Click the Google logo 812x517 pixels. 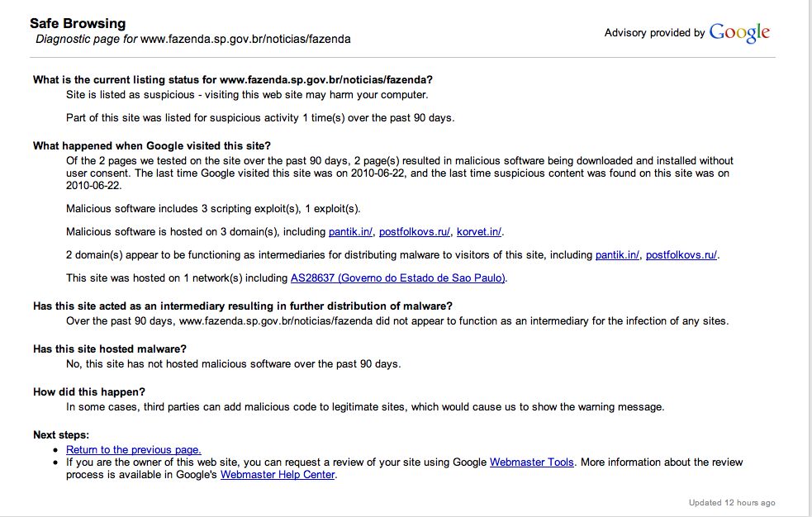[739, 32]
